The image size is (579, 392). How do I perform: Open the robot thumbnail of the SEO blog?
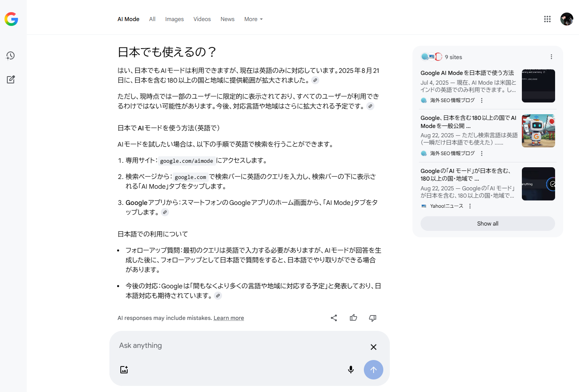[538, 131]
